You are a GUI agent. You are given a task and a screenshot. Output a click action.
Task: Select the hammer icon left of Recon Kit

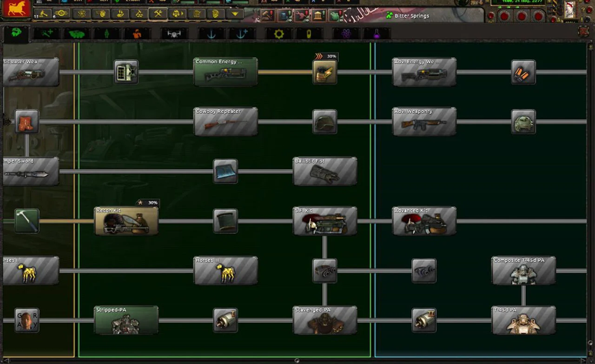pos(26,221)
